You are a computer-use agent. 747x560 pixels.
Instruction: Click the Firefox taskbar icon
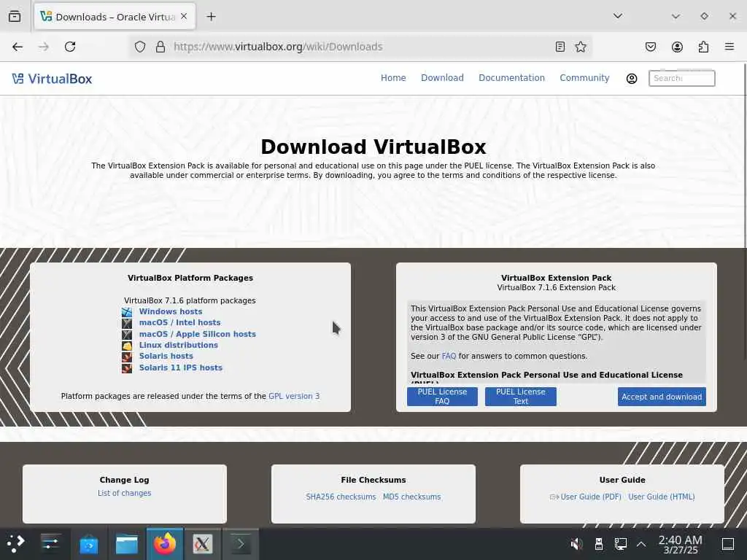(x=164, y=544)
